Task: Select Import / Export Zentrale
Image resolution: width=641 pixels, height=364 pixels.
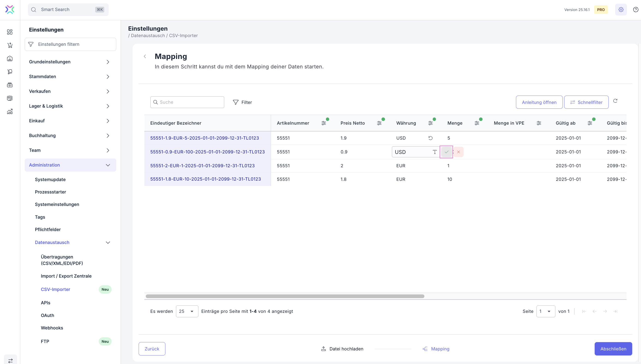Action: (x=66, y=276)
